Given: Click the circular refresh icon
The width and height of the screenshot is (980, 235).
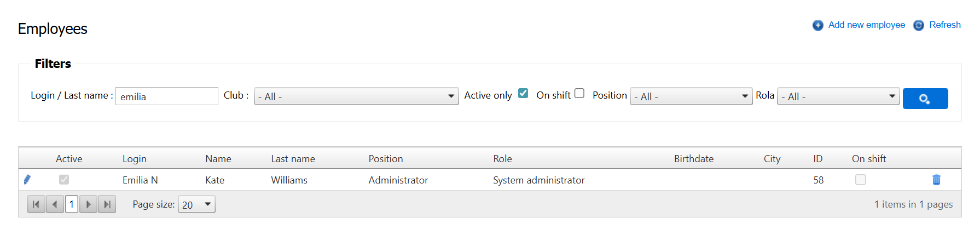Looking at the screenshot, I should (919, 25).
